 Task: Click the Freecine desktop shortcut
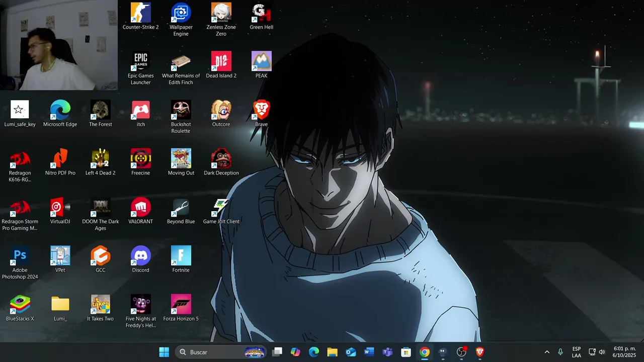(x=141, y=162)
